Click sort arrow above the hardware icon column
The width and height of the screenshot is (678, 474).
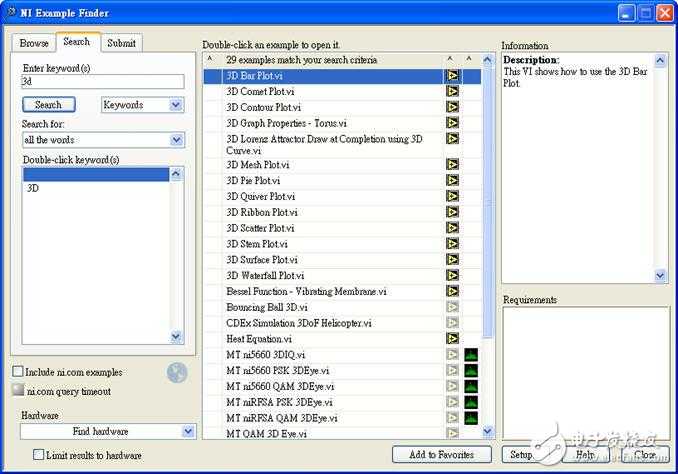click(469, 59)
